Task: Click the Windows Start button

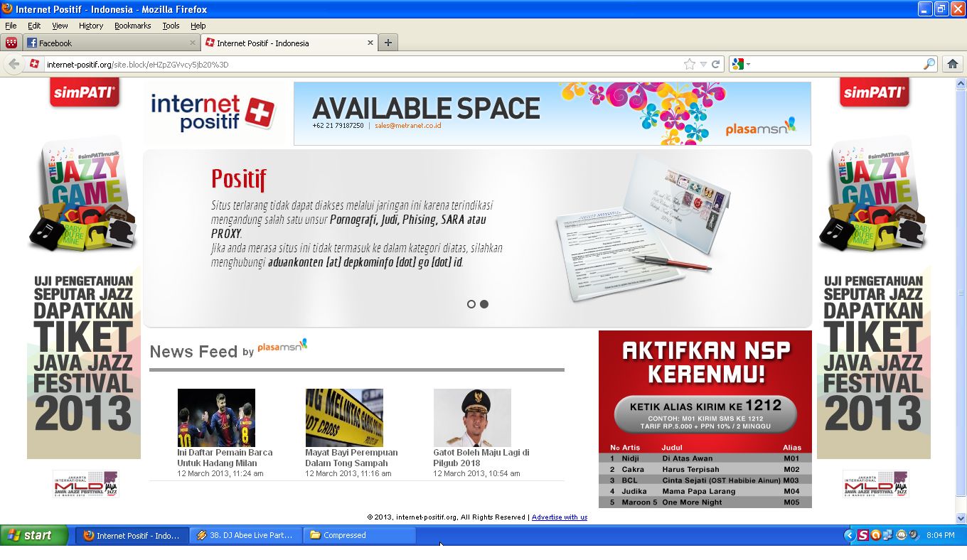Action: click(34, 535)
